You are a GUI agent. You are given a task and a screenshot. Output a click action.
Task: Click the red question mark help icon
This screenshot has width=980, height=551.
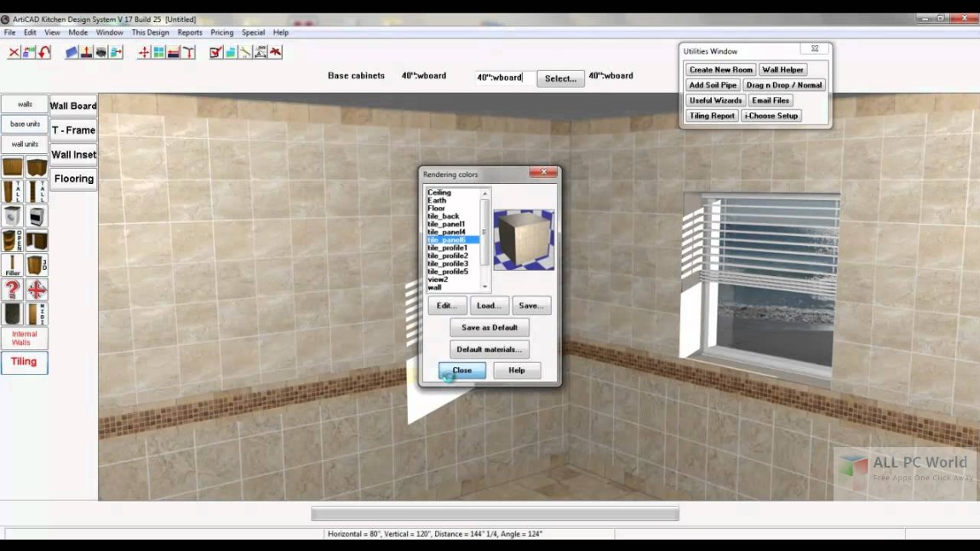12,290
